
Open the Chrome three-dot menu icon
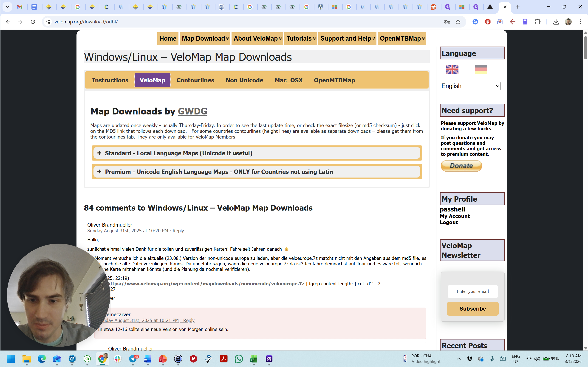pyautogui.click(x=580, y=22)
